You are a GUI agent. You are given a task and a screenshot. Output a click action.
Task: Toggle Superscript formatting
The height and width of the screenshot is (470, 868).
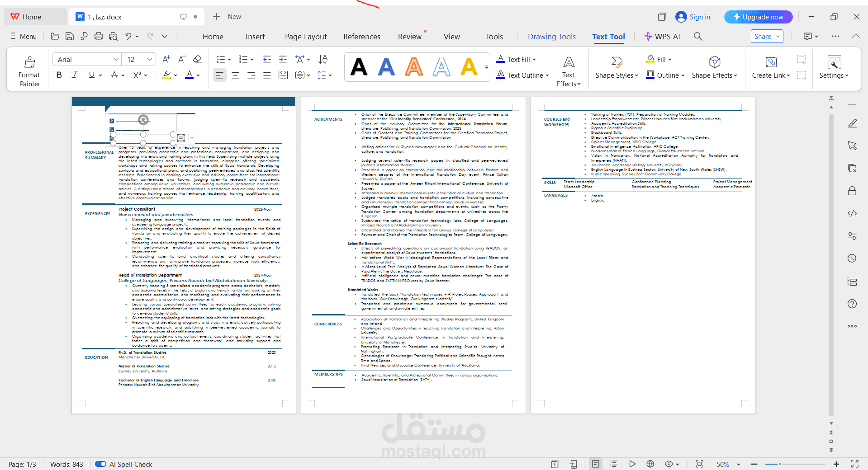tap(138, 75)
